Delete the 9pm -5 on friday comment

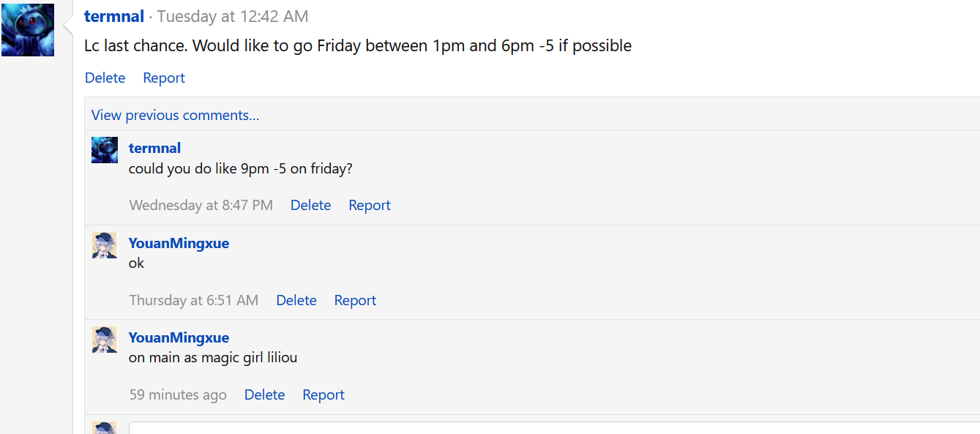[x=310, y=205]
